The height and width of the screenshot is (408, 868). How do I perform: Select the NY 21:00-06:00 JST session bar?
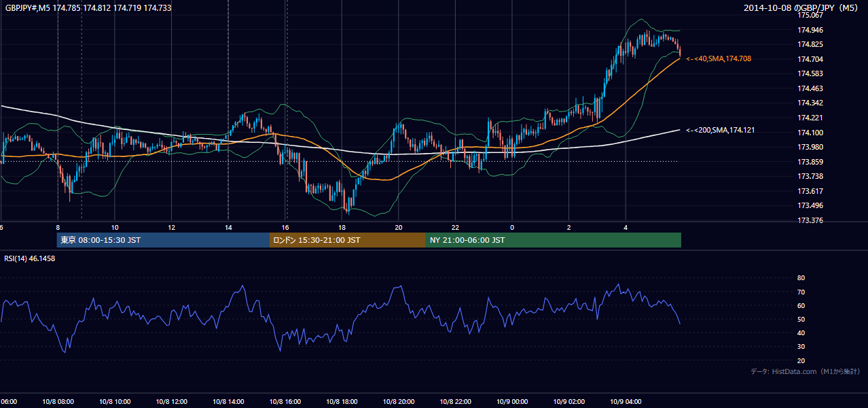(554, 240)
